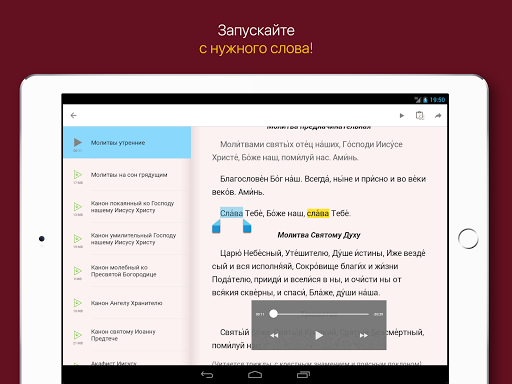
Task: Tap the yellow highlighted word слава
Action: (x=318, y=213)
